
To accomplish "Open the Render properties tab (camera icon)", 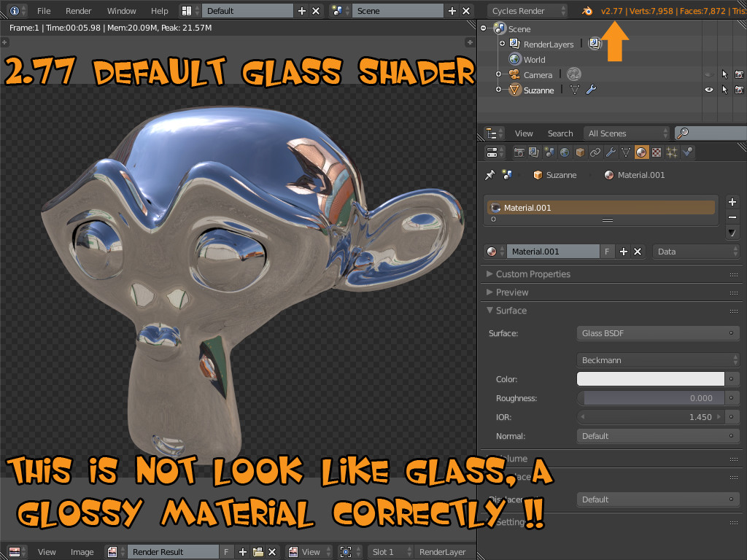I will click(x=519, y=152).
